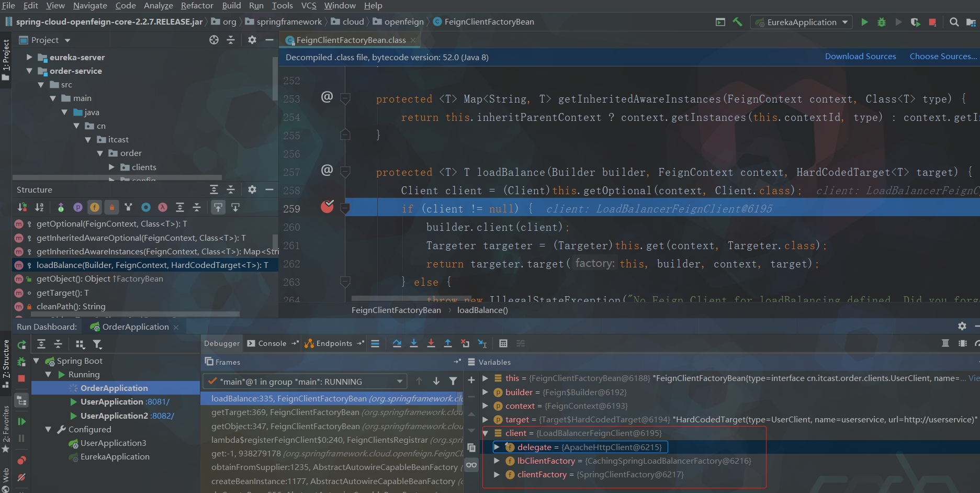980x493 pixels.
Task: Toggle the breakpoint on line 259
Action: [327, 207]
